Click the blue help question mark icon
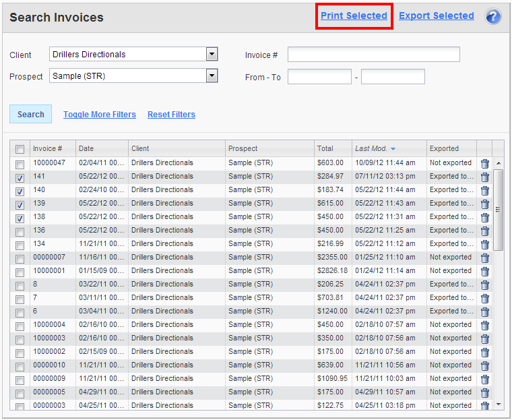512x420 pixels. [493, 16]
